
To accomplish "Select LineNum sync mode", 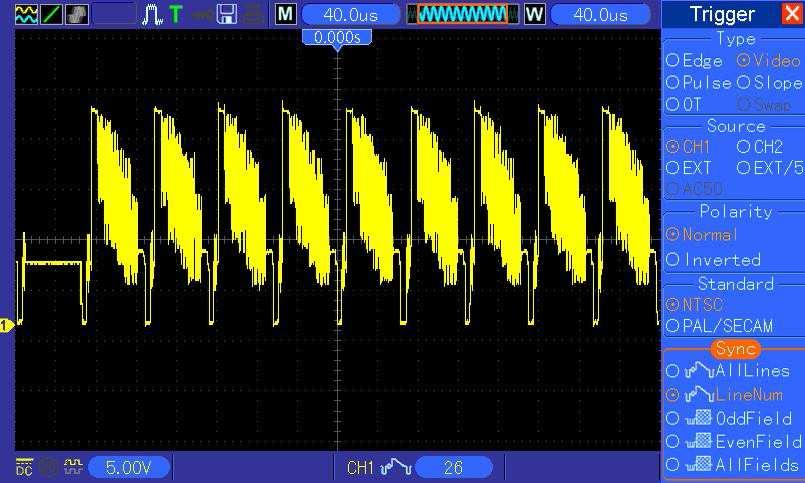I will coord(724,395).
